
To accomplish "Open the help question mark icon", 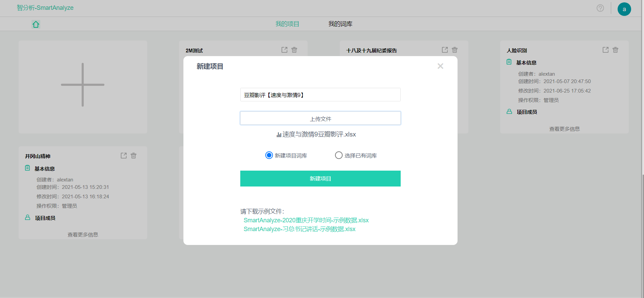I will point(600,8).
